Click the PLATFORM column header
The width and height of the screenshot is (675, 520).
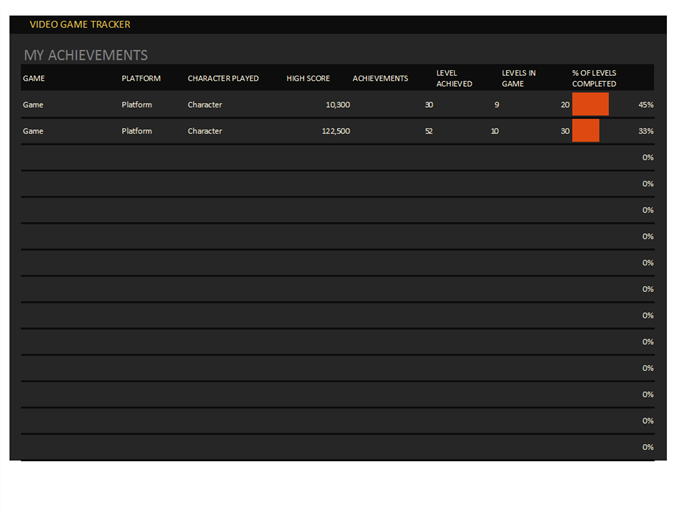pos(141,78)
